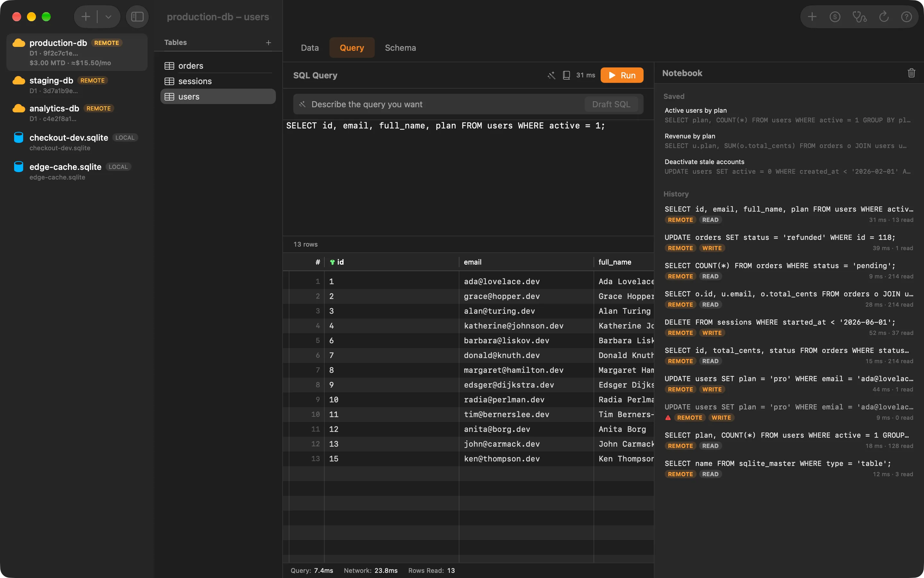Select history entry SELECT name FROM sqlite_master

pyautogui.click(x=789, y=469)
